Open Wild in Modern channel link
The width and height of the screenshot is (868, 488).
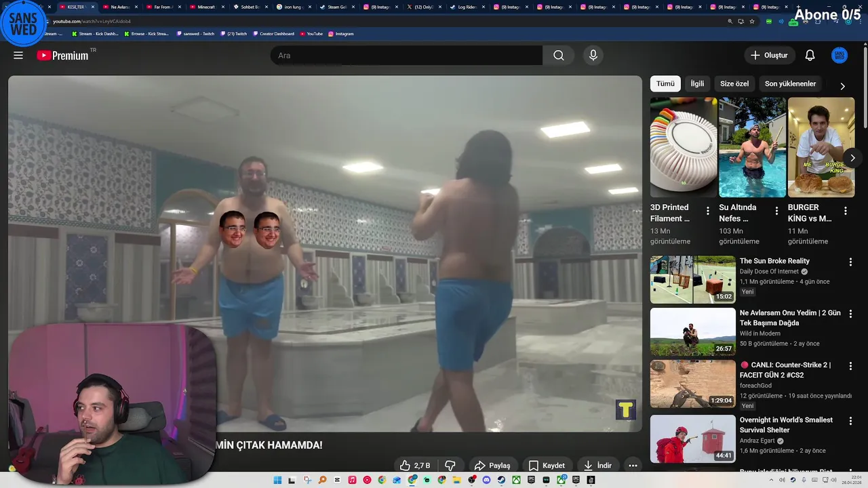coord(760,333)
